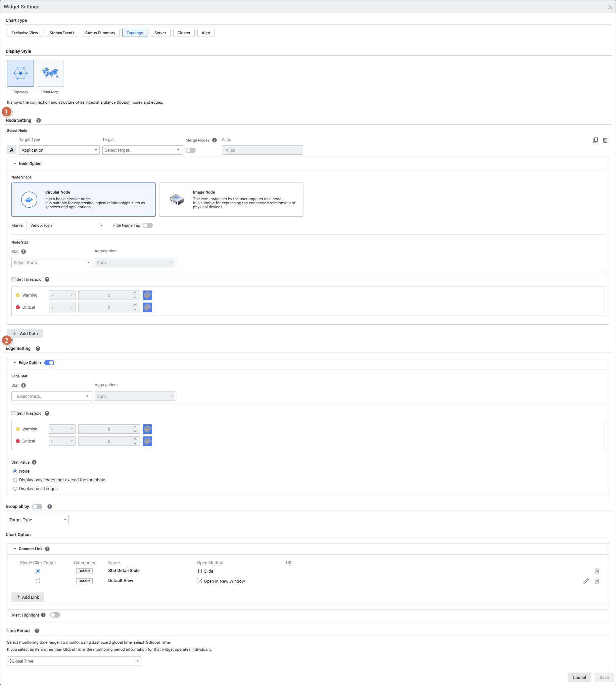
Task: Click the copy node icon
Action: tap(595, 140)
